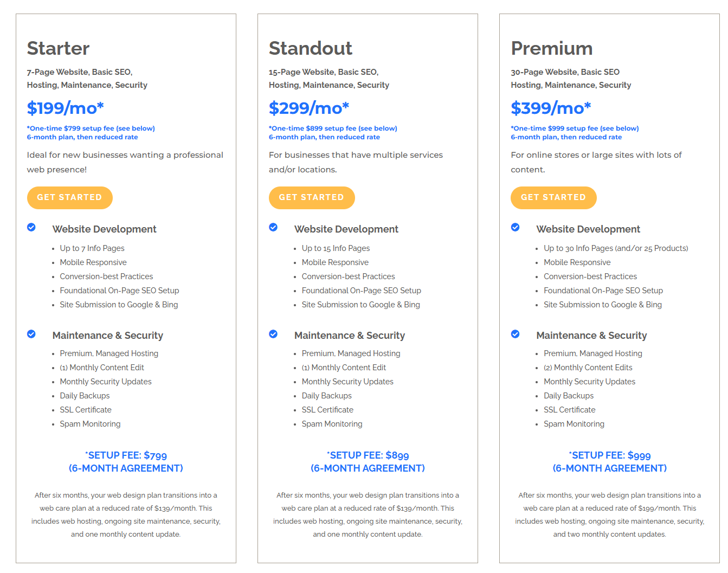This screenshot has height=573, width=728.
Task: Click the Starter plan heading
Action: click(59, 48)
